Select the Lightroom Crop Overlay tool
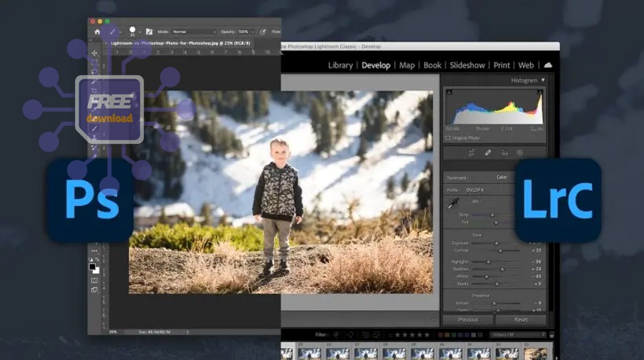This screenshot has height=360, width=644. (472, 153)
